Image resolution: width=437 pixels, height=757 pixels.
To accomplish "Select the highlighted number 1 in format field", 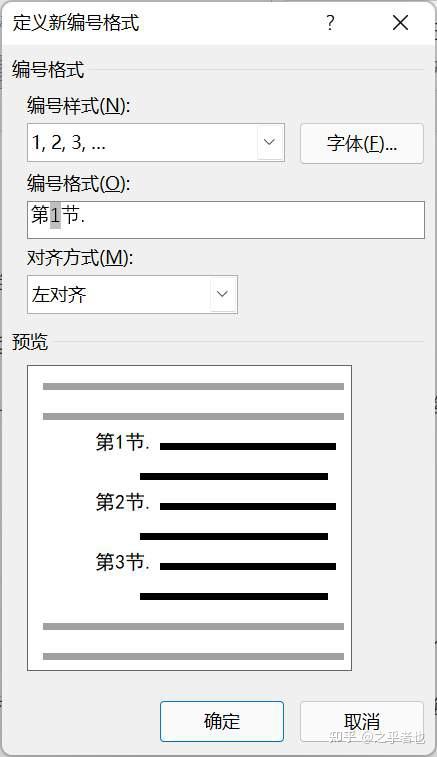I will (56, 215).
